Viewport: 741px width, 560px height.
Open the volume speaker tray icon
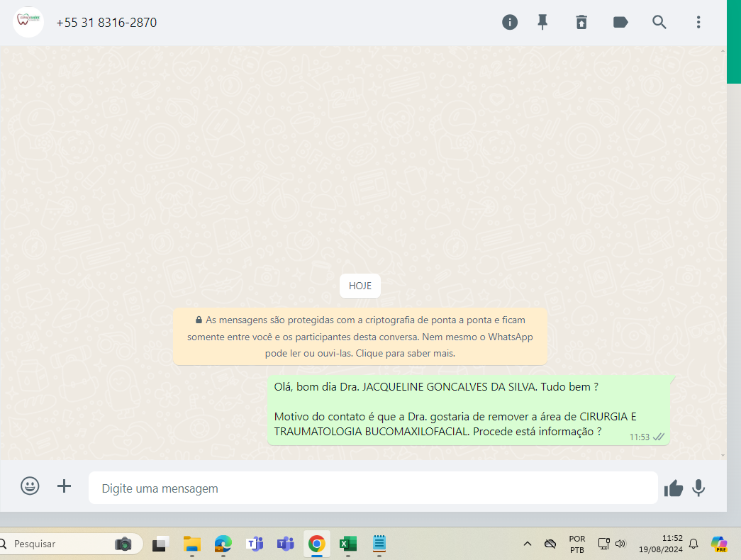point(620,544)
